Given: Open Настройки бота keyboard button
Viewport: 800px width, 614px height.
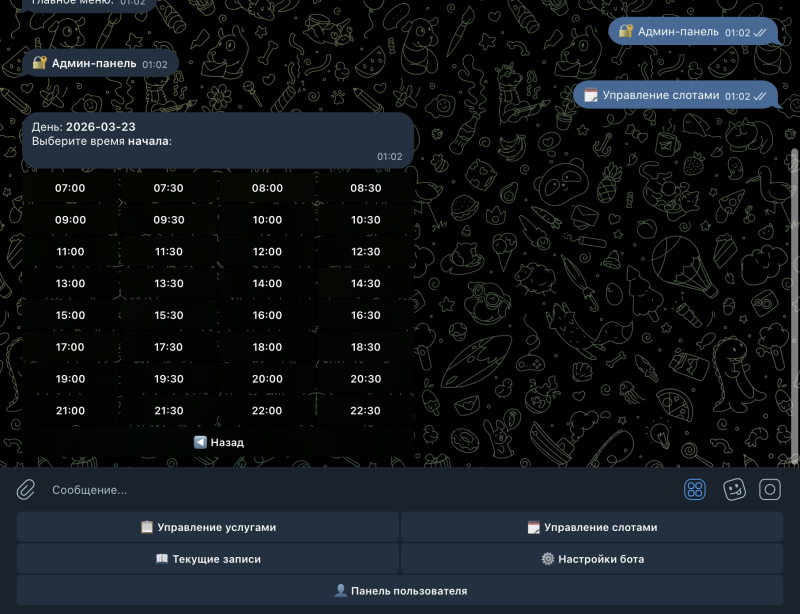Looking at the screenshot, I should [x=592, y=559].
